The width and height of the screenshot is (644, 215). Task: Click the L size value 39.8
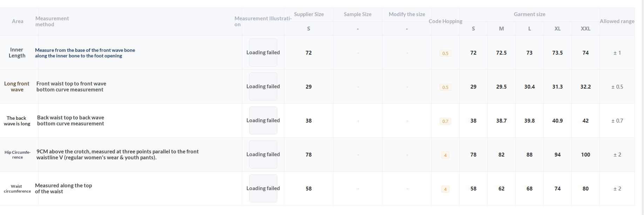[529, 121]
